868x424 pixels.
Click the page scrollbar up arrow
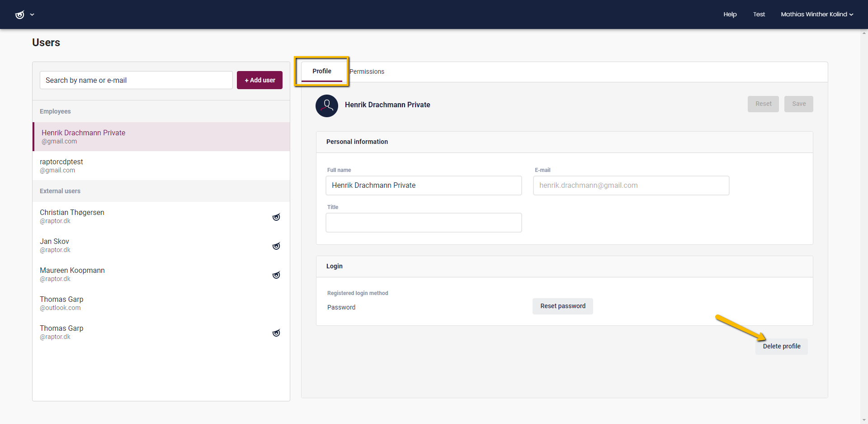click(864, 33)
